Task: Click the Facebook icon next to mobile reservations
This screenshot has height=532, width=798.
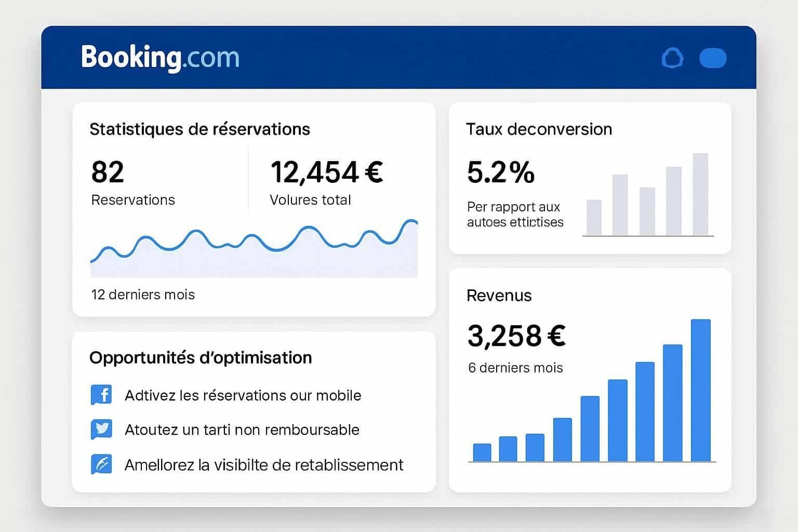Action: point(102,395)
